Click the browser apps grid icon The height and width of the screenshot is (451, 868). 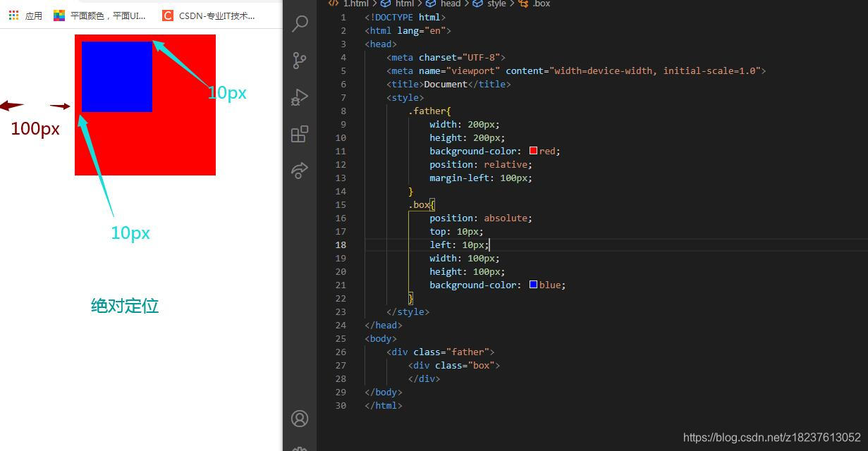tap(14, 15)
